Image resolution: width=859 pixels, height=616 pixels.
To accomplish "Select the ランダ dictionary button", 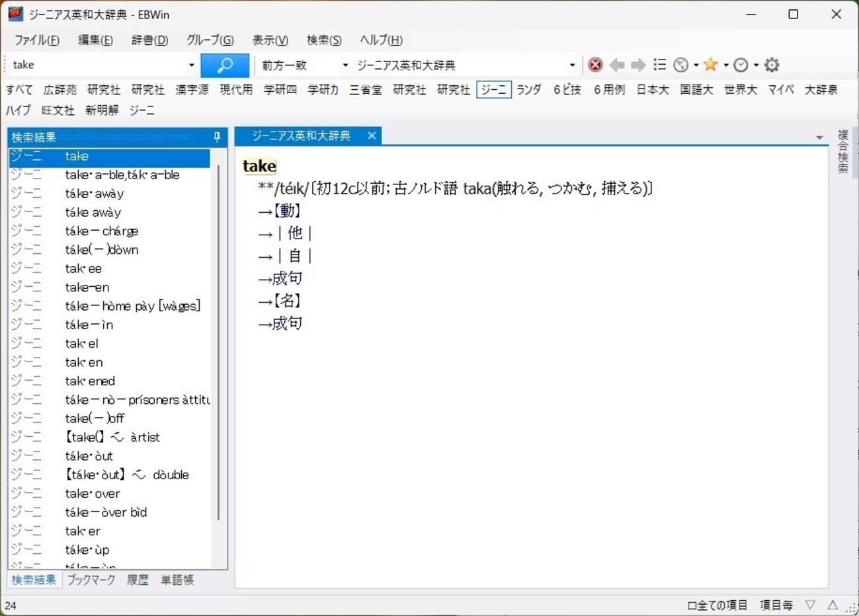I will (529, 89).
